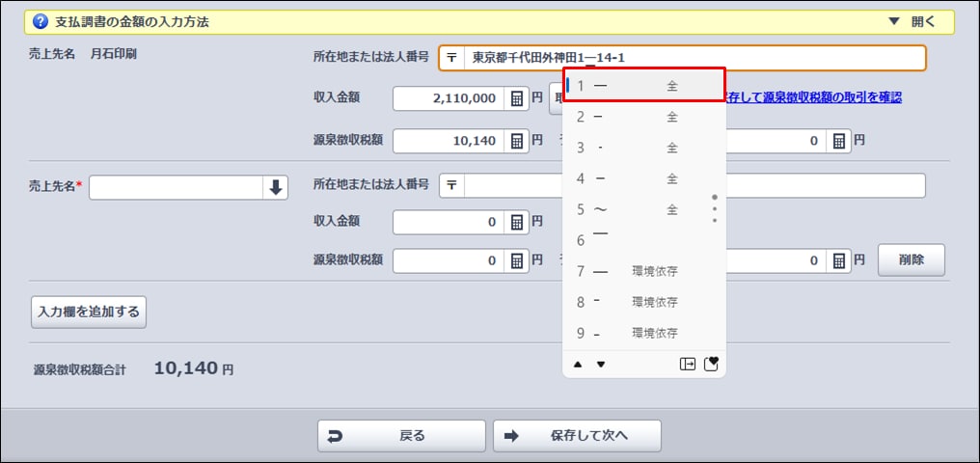Screen dimensions: 980x463
Task: Open calculator for 源泉徴収税額 10,140 field
Action: (517, 141)
